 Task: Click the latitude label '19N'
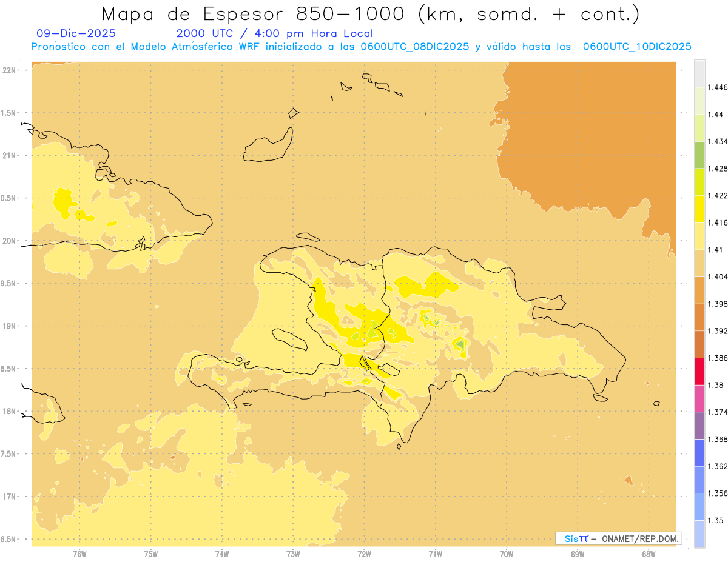click(x=9, y=326)
